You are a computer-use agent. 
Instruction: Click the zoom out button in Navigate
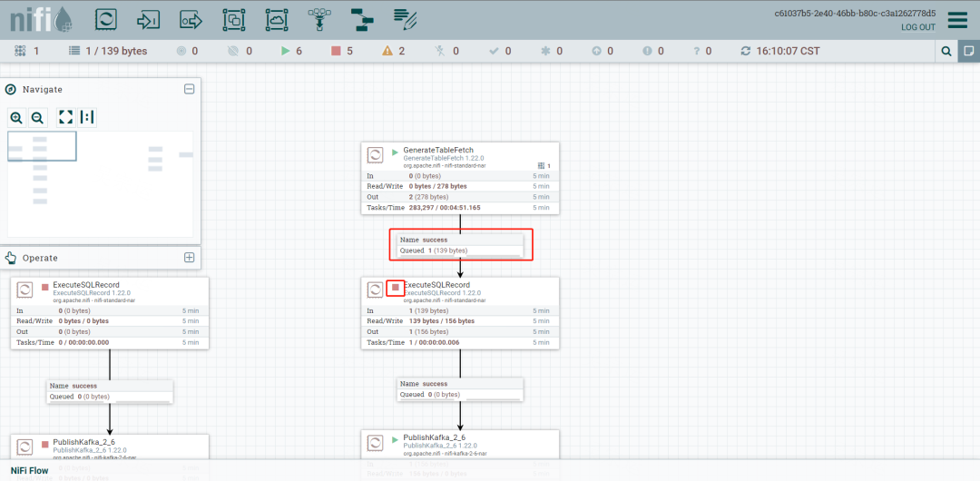37,118
